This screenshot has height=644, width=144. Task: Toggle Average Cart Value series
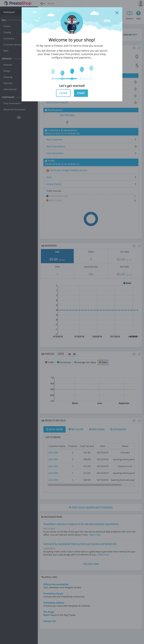click(85, 362)
